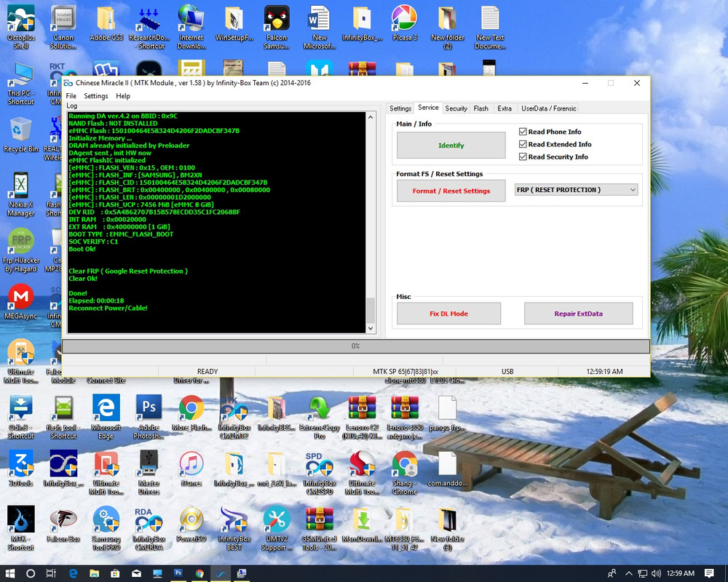Click the volume icon in system tray
728x582 pixels.
coord(656,574)
